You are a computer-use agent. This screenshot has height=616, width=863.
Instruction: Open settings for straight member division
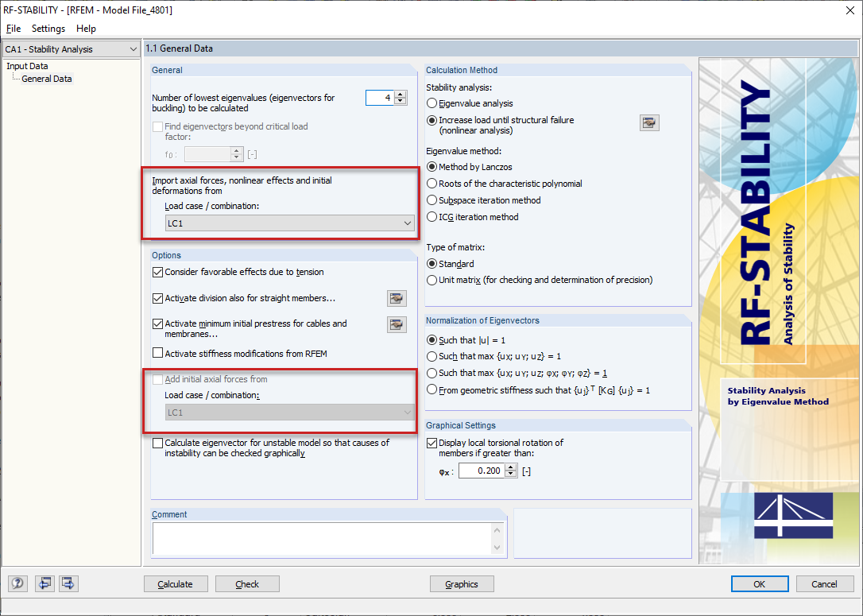397,298
